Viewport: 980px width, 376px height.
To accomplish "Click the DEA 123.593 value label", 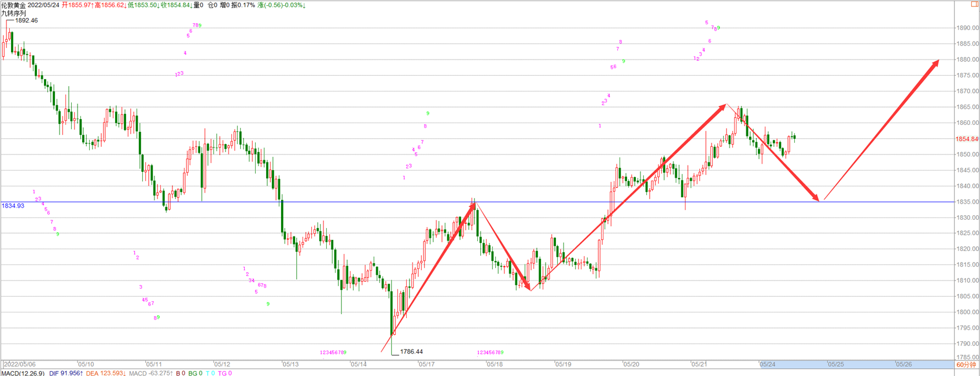I will [x=106, y=373].
